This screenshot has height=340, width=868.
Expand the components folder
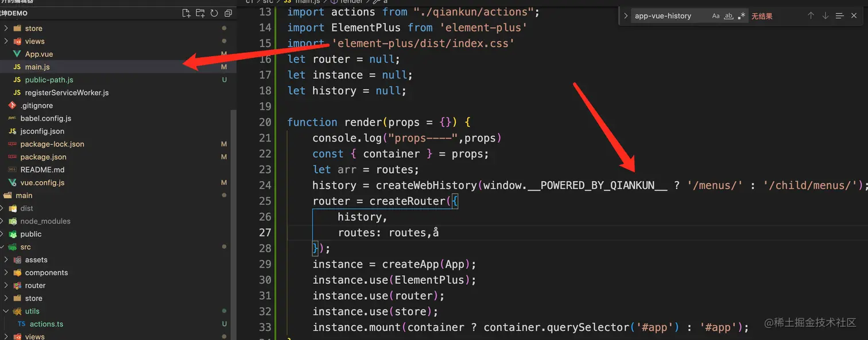click(6, 272)
